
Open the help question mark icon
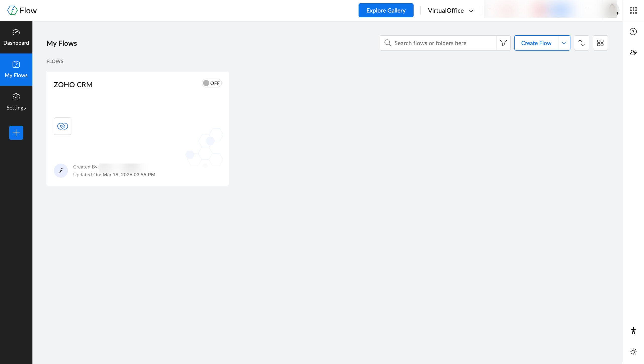[633, 32]
